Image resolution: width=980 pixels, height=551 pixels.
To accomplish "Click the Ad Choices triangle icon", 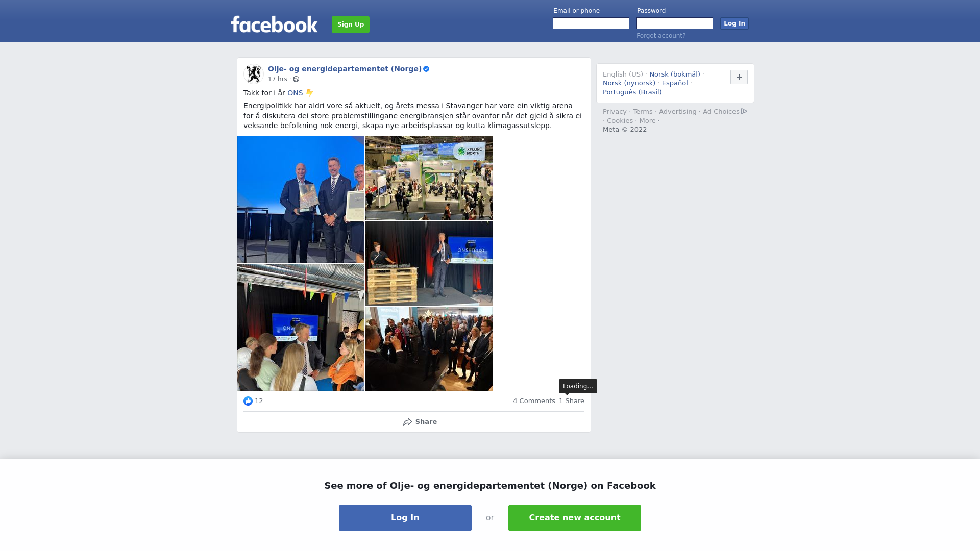I will (x=744, y=111).
